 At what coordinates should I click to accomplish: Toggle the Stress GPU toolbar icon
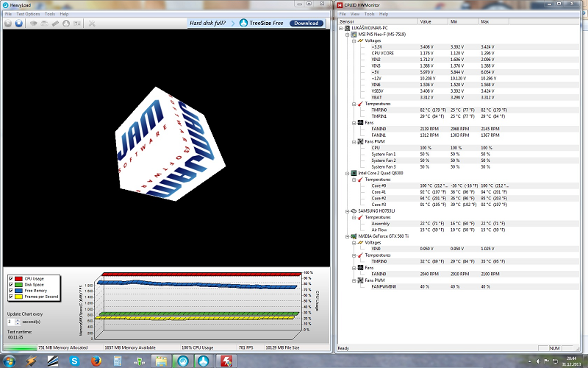pyautogui.click(x=77, y=24)
